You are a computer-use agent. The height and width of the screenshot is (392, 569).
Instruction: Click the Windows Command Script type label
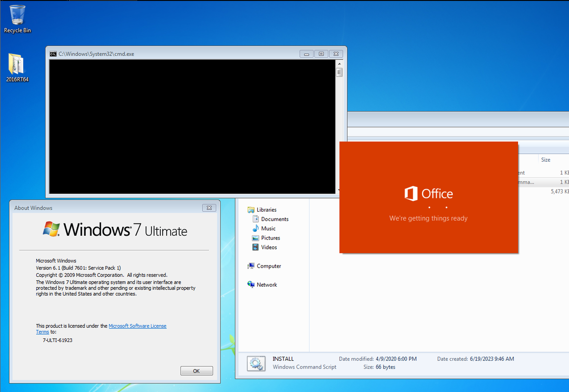tap(304, 367)
